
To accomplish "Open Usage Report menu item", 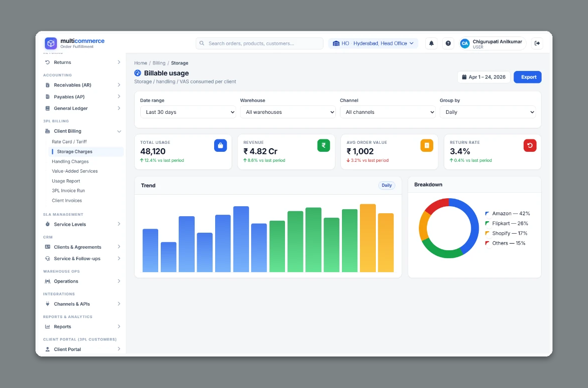I will click(x=66, y=181).
